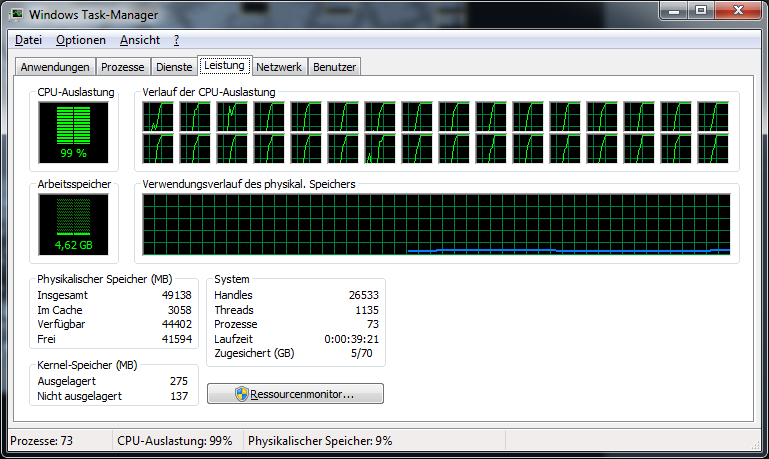Viewport: 769px width, 459px height.
Task: Click the Arbeitsspeicher 4,62 GB gauge
Action: tap(74, 225)
